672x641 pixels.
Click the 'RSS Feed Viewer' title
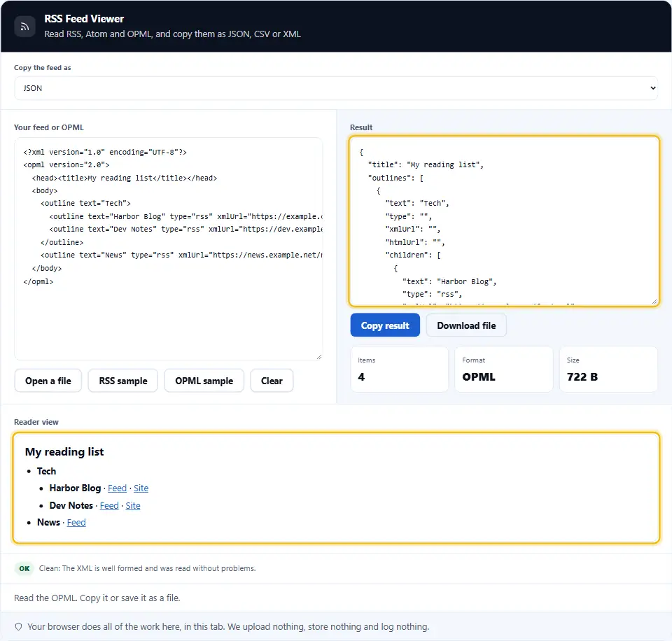(84, 19)
